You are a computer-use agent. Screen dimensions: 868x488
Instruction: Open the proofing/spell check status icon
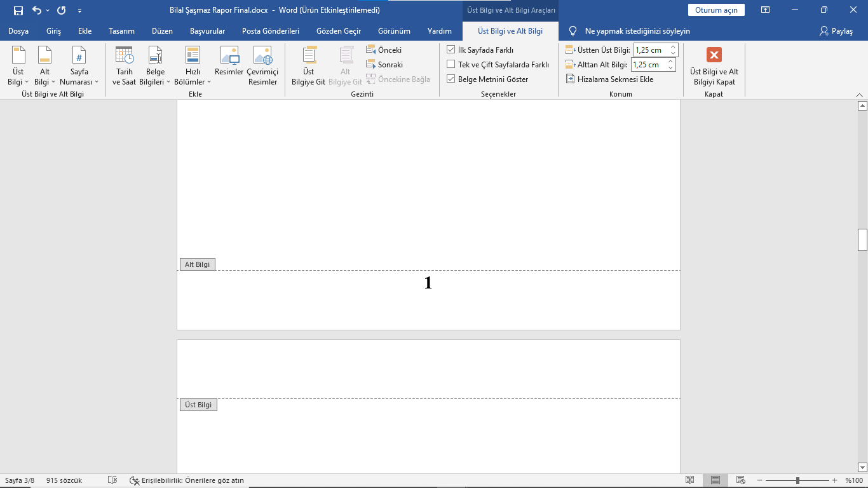click(x=112, y=480)
